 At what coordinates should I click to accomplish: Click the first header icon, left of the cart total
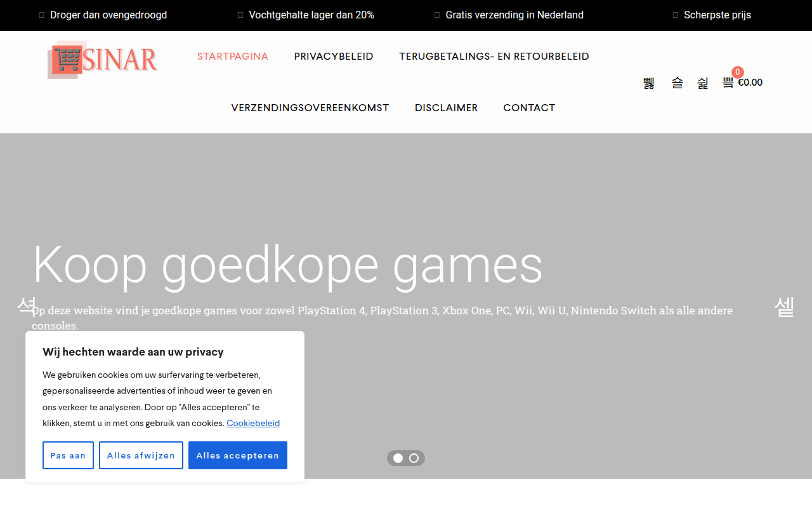pyautogui.click(x=648, y=83)
